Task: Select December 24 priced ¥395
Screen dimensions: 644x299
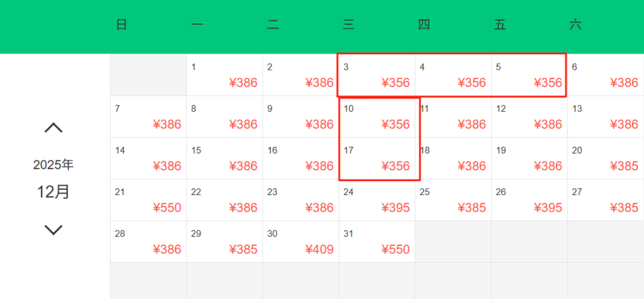Action: pos(377,200)
